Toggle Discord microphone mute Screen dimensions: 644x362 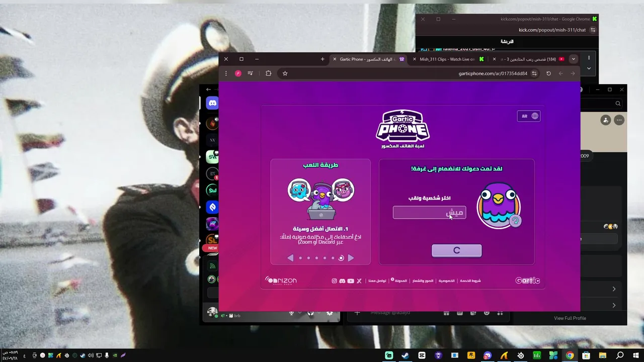[291, 313]
